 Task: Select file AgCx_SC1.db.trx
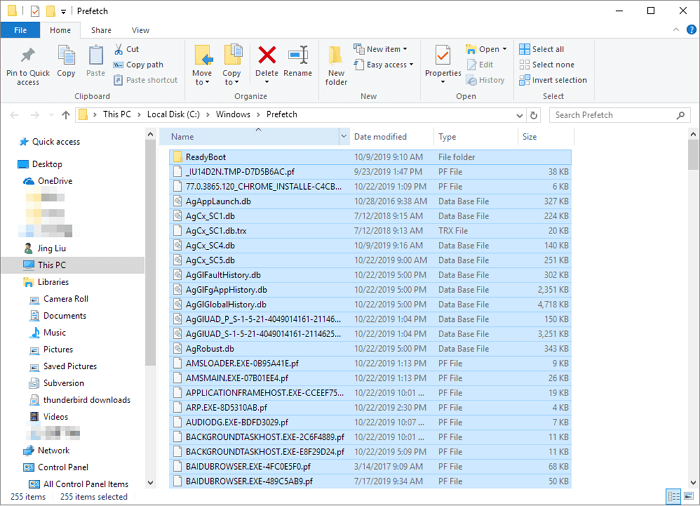pyautogui.click(x=371, y=230)
